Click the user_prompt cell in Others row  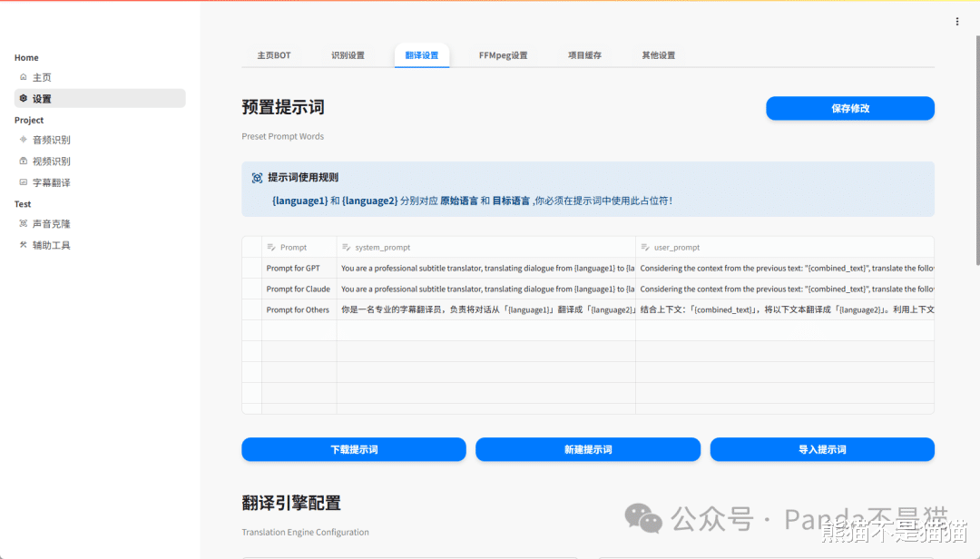[x=785, y=309]
